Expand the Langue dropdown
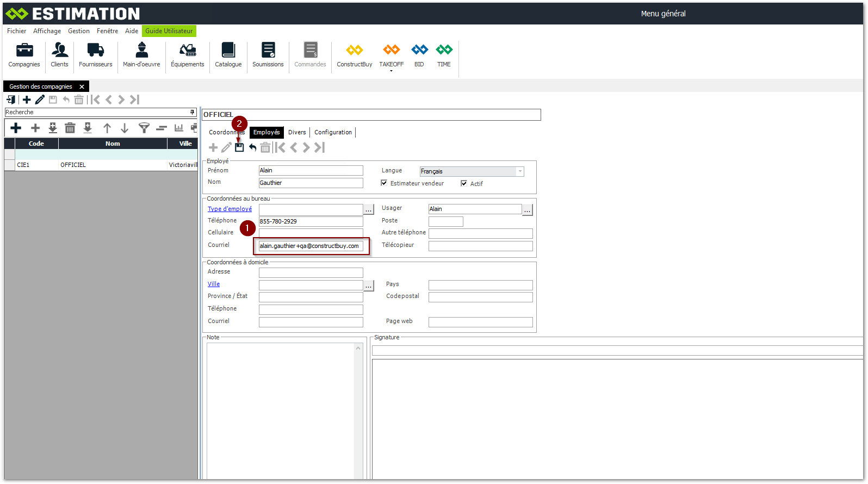This screenshot has height=484, width=868. pos(520,171)
